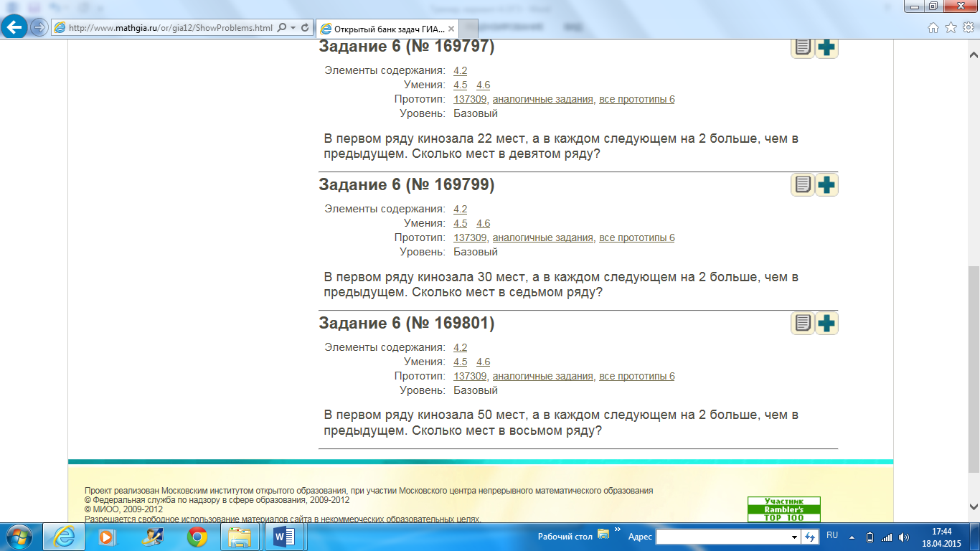Add task 169799 with plus icon

pos(827,185)
